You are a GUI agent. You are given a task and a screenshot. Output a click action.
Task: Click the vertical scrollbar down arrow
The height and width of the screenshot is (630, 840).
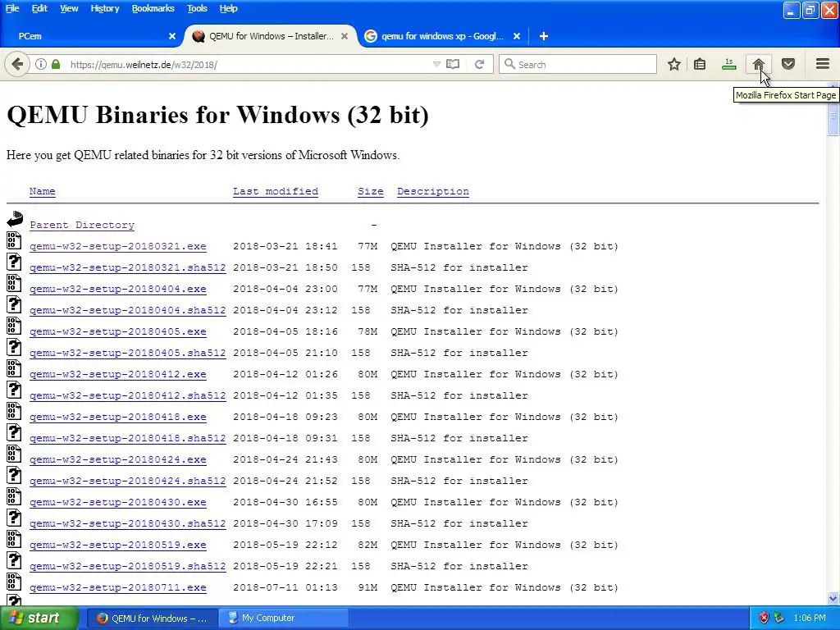[x=833, y=598]
